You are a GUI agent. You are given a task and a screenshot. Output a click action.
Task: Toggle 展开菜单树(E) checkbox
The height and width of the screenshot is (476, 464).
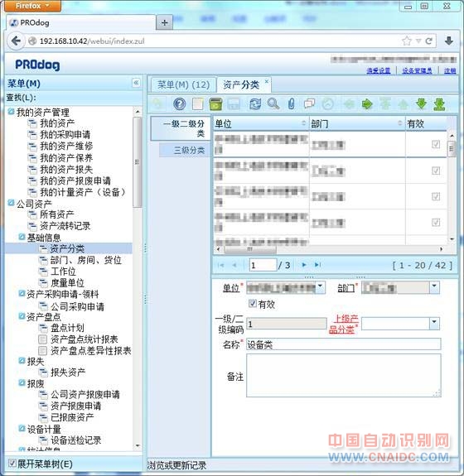pos(12,463)
